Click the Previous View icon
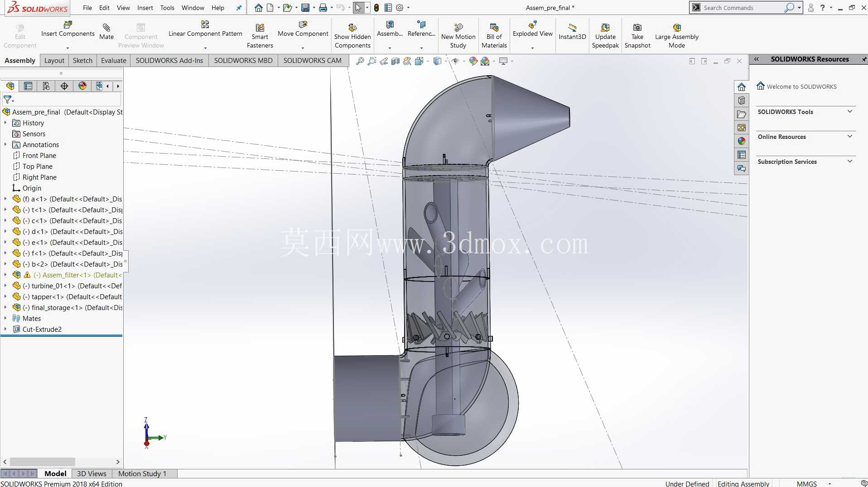 click(x=384, y=61)
